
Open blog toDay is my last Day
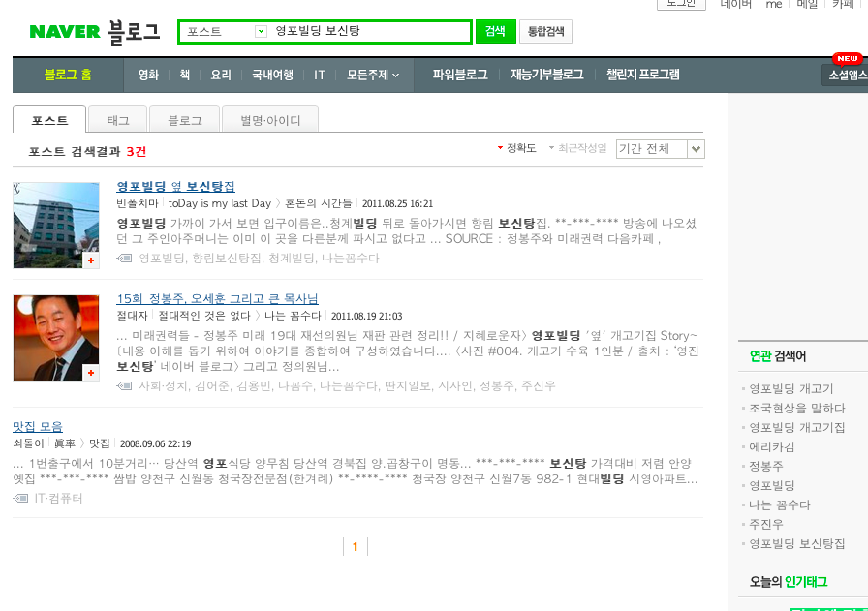(220, 203)
